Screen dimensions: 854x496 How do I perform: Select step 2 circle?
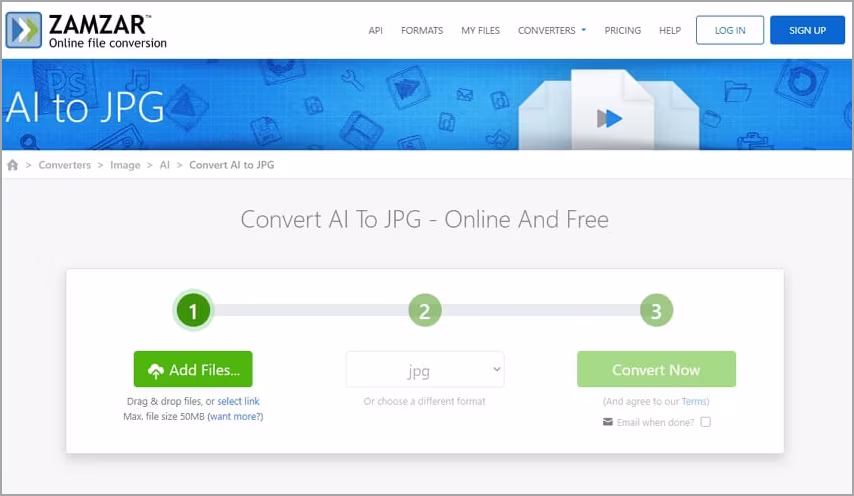425,311
